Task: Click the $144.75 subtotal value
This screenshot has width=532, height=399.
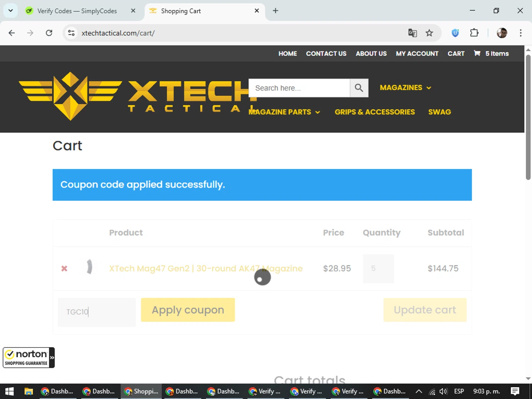Action: tap(443, 268)
